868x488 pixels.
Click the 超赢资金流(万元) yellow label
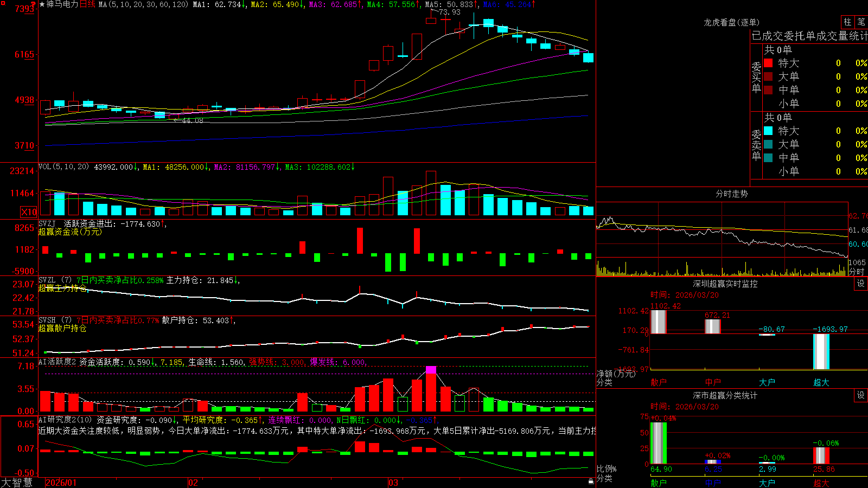[x=70, y=232]
